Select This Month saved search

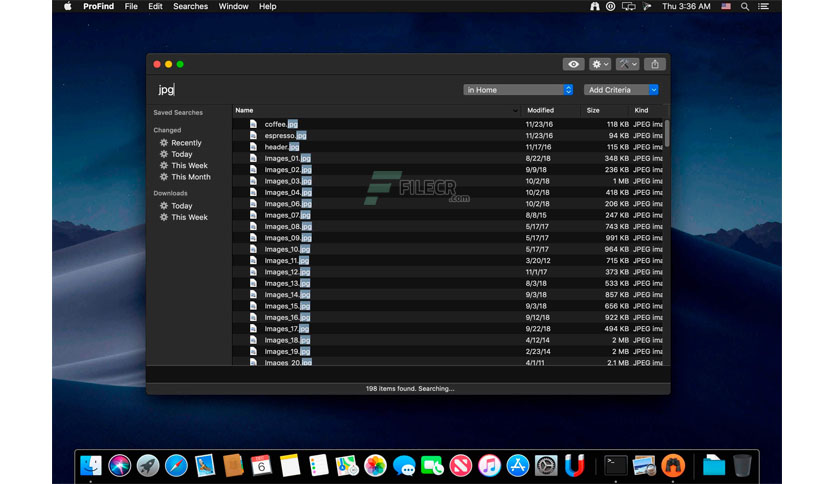[190, 177]
